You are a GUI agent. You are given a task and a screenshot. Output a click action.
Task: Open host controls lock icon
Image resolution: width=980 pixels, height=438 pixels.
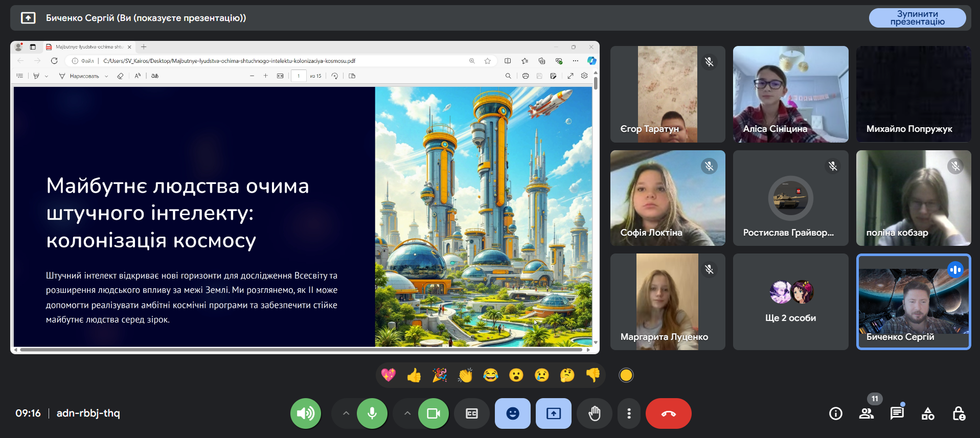(x=959, y=413)
